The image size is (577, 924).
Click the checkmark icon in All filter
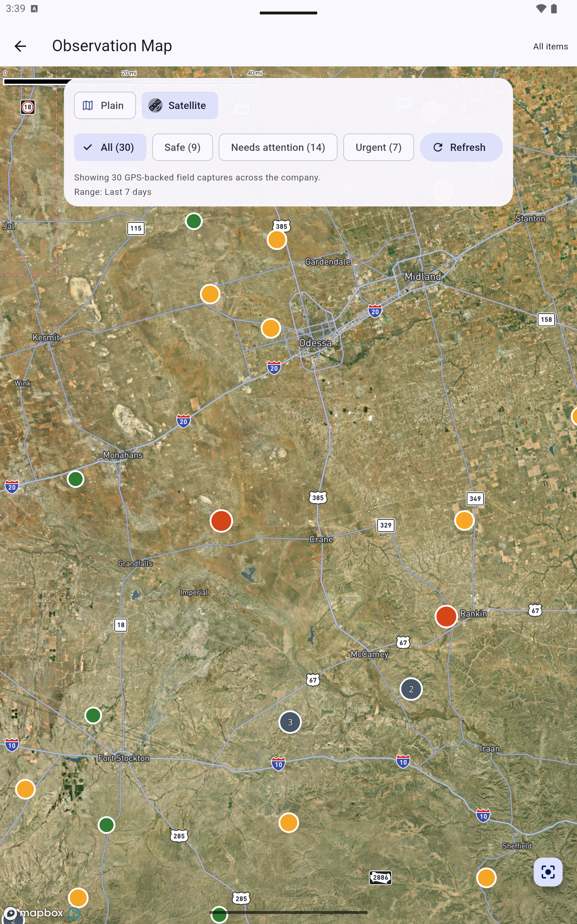click(87, 147)
